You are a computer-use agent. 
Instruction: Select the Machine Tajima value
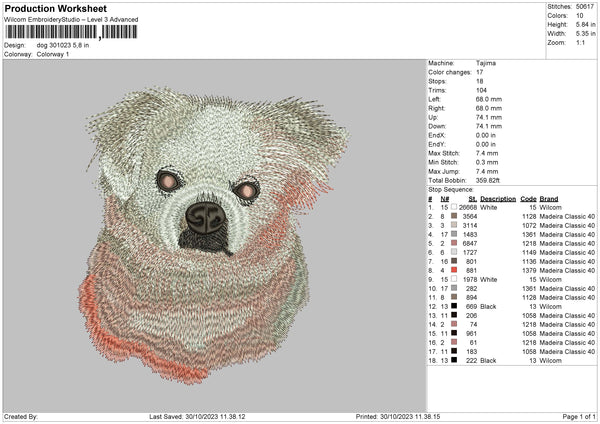(x=488, y=63)
